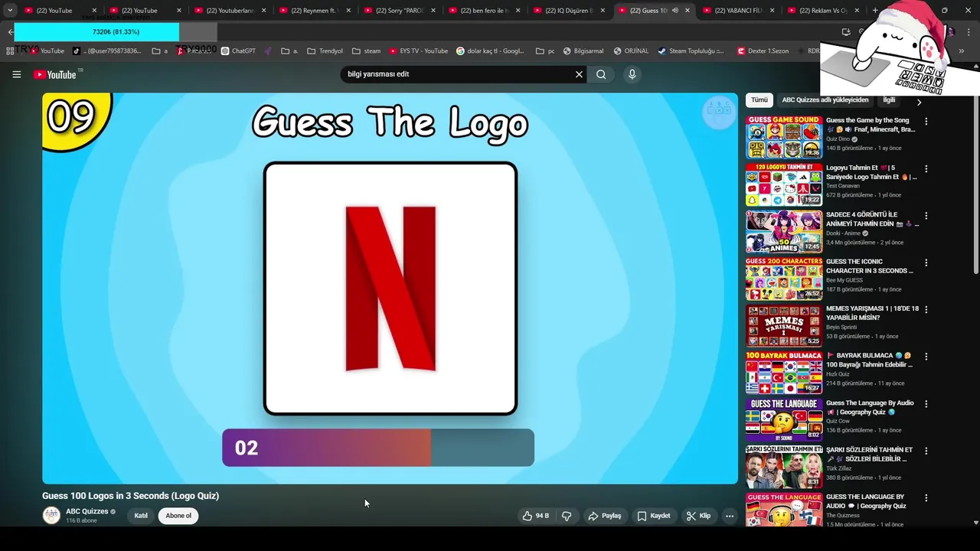Mute the audio icon on 'Guess 10' tab
Image resolution: width=980 pixels, height=551 pixels.
675,11
